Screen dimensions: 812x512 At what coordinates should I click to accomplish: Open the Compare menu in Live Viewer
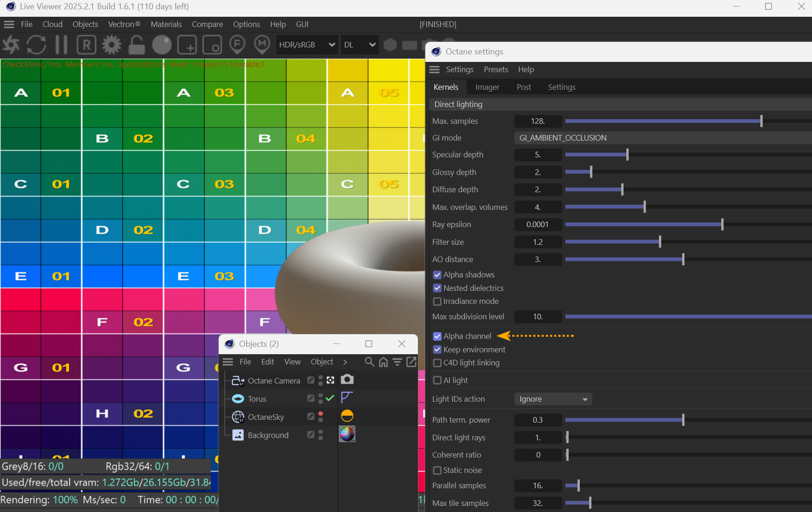208,24
